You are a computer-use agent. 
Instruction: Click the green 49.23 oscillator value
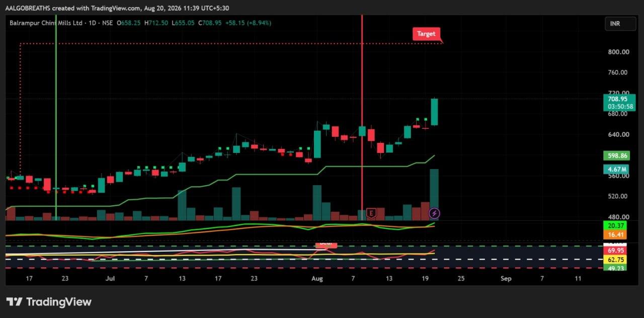click(x=616, y=268)
